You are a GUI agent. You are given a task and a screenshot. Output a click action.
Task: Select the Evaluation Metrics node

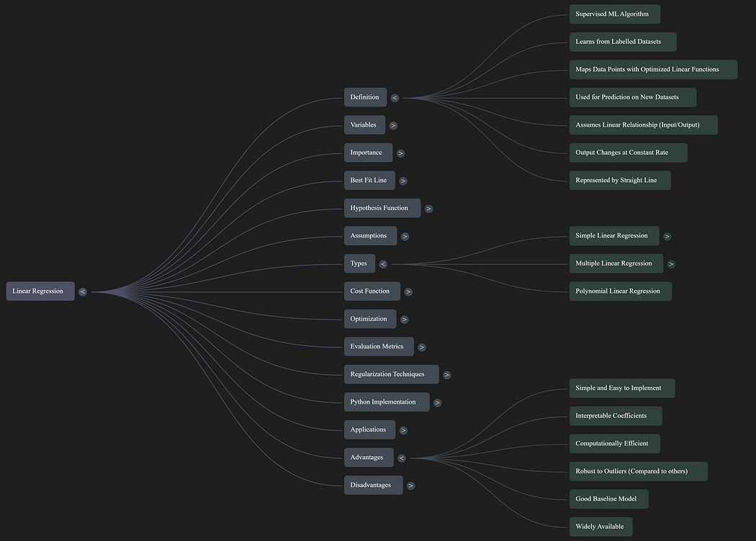(x=378, y=347)
